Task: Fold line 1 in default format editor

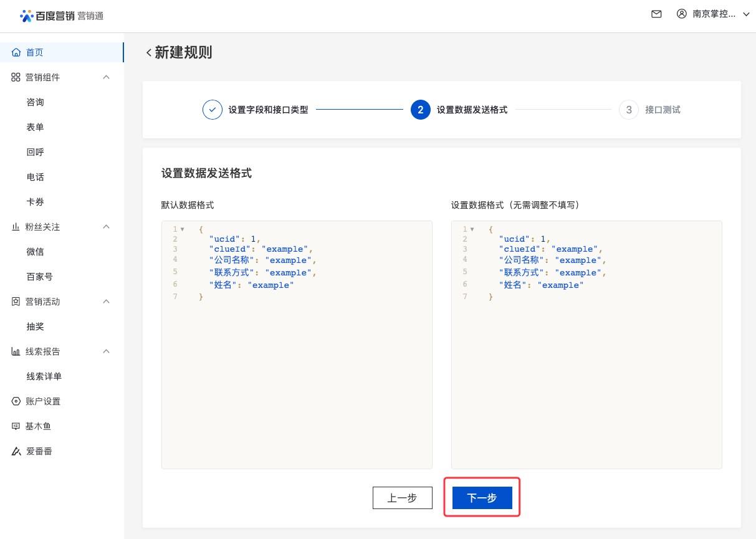Action: click(182, 229)
